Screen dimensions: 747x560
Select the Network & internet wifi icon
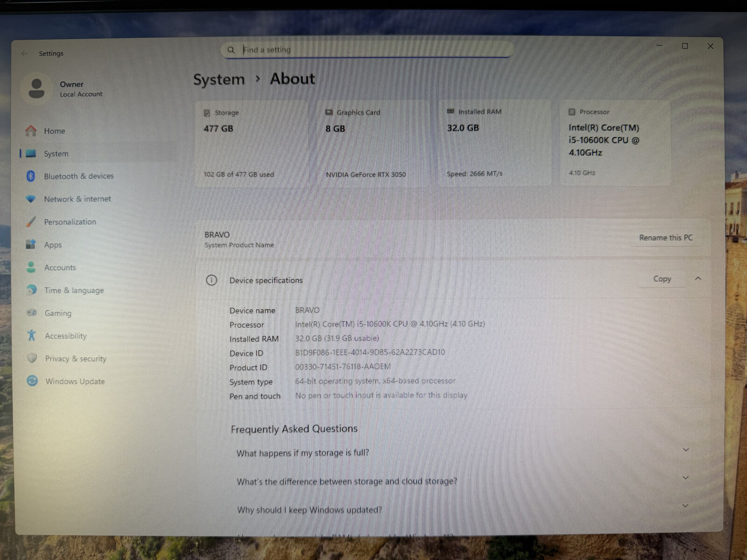[31, 199]
